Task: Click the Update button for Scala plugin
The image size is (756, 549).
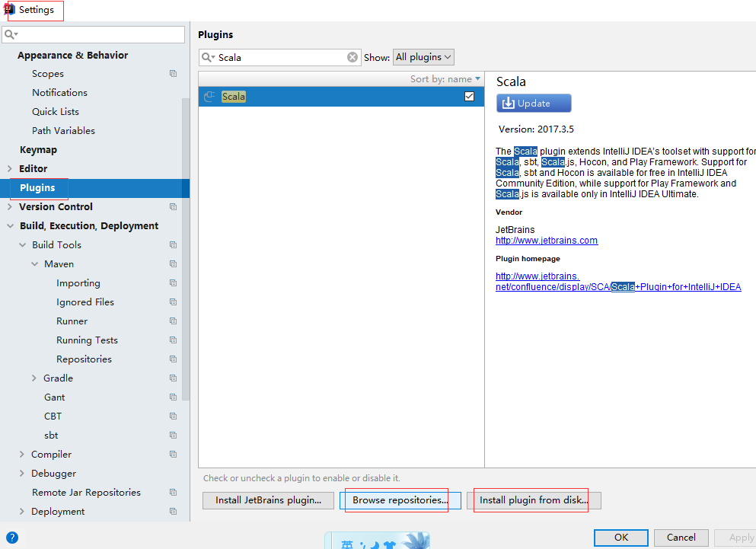Action: [534, 104]
